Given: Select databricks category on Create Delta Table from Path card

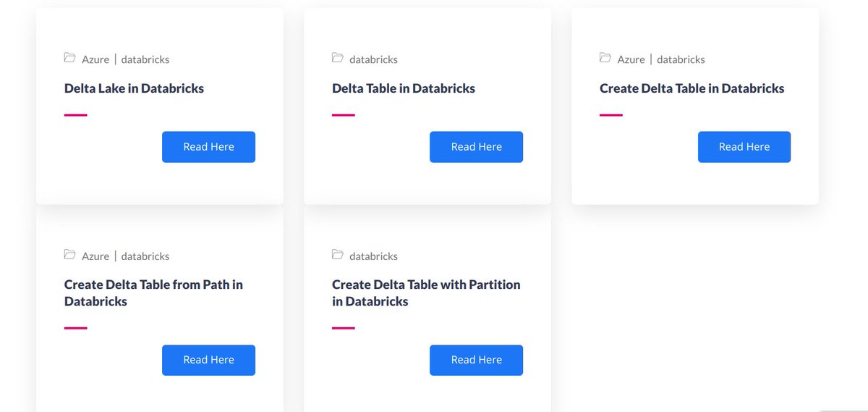Looking at the screenshot, I should coord(145,256).
